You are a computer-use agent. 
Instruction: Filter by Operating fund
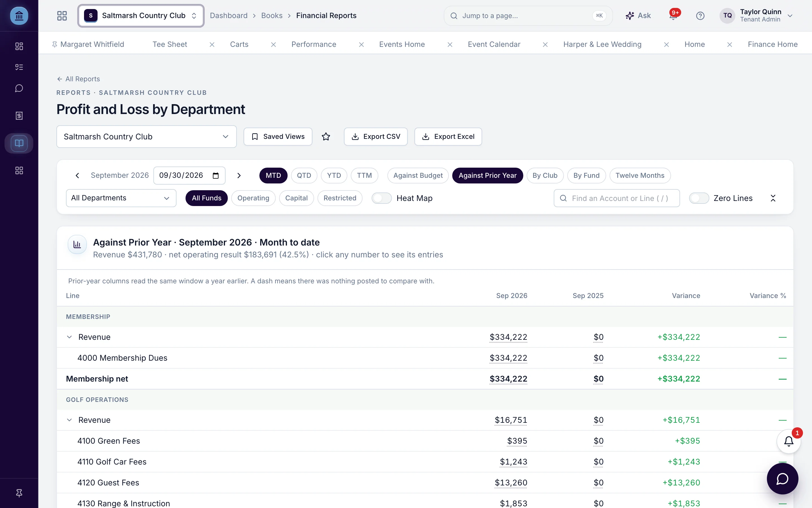253,198
